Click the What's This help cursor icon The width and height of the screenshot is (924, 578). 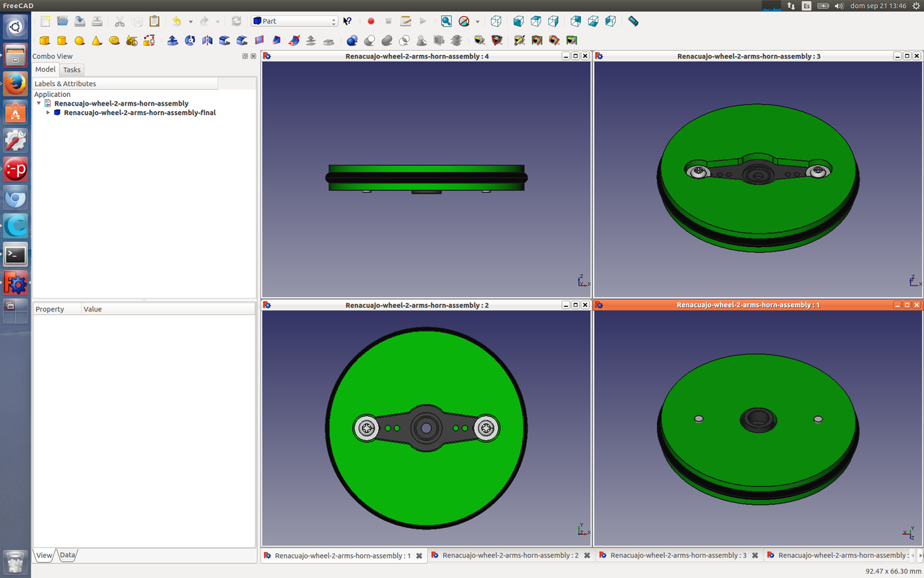tap(347, 22)
